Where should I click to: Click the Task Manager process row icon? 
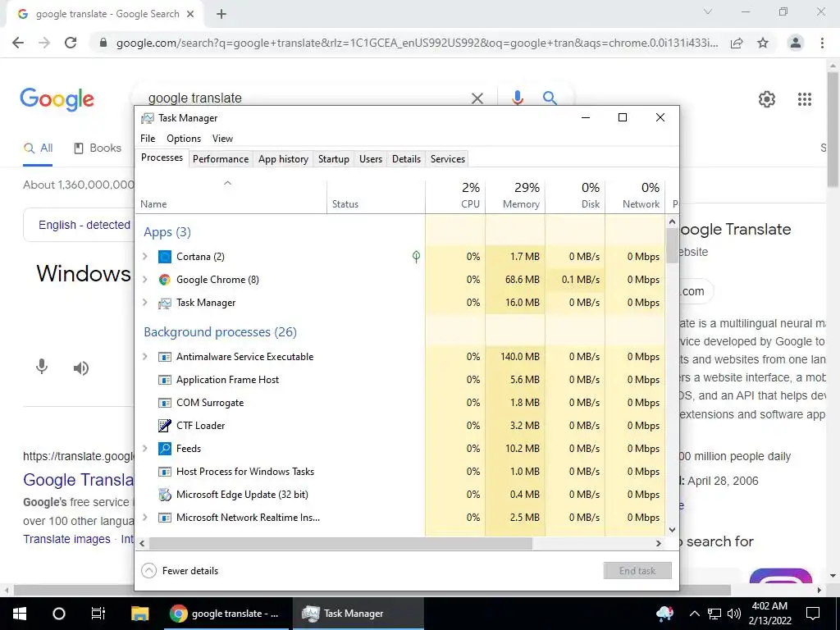(164, 303)
